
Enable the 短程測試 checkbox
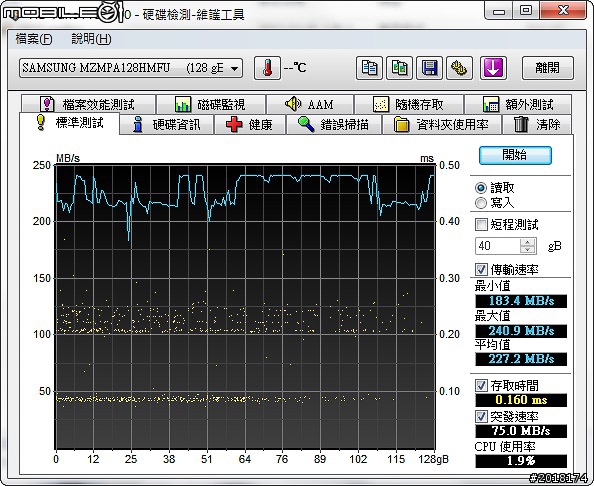point(481,224)
